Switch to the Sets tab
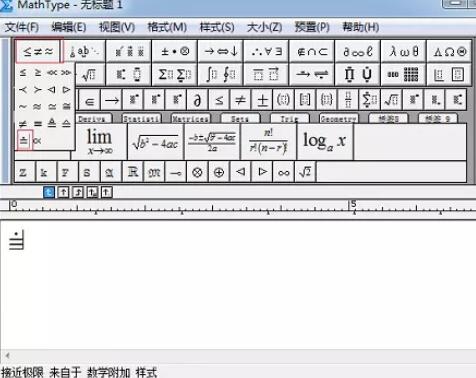 [x=240, y=119]
